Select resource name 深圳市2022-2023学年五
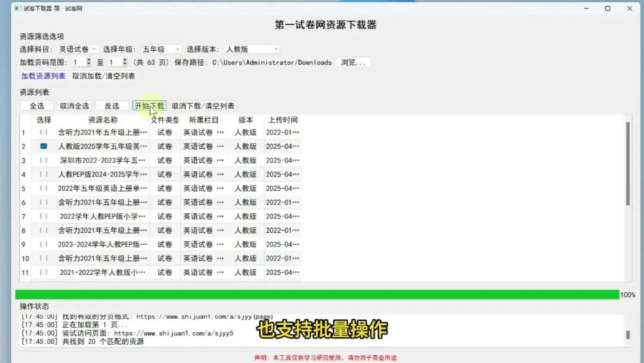Viewport: 644px width, 363px height. pyautogui.click(x=103, y=161)
